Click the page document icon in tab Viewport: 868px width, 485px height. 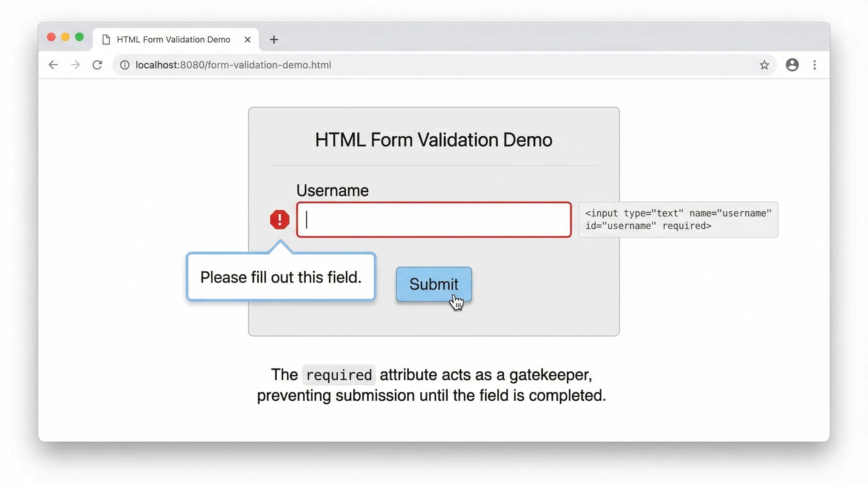click(106, 40)
